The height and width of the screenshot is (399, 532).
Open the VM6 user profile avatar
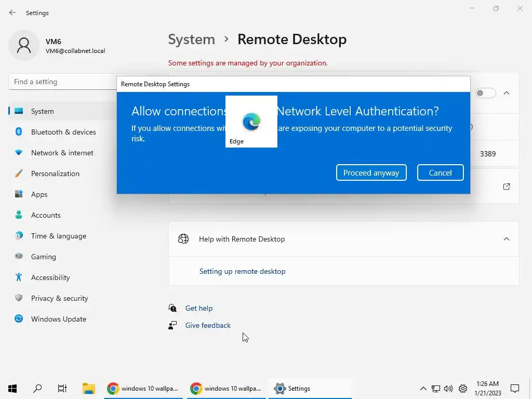click(x=24, y=45)
